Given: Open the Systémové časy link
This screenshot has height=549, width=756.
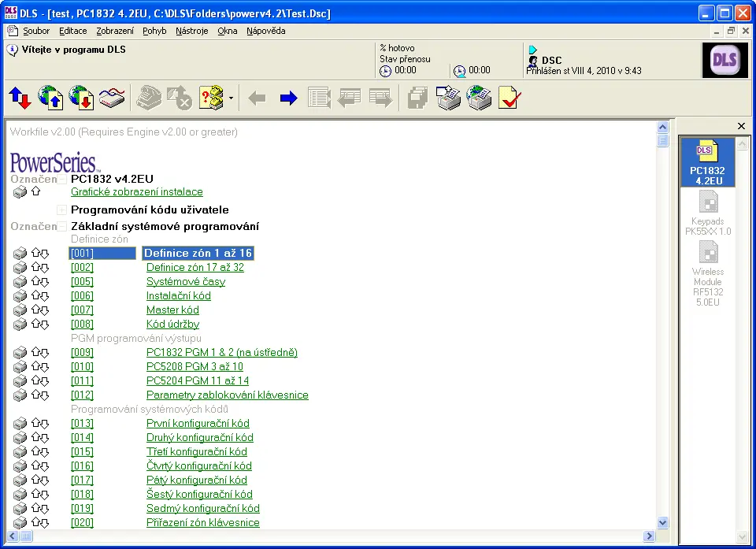Looking at the screenshot, I should [x=186, y=282].
